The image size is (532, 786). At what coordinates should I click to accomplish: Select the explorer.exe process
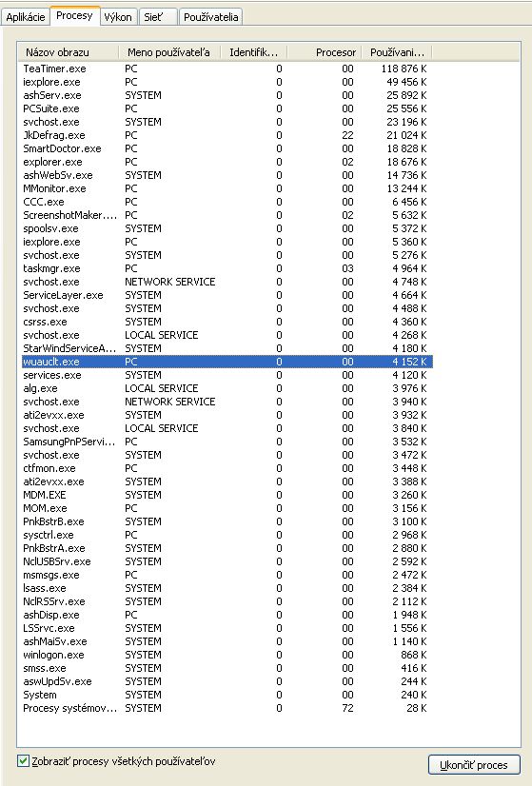[227, 162]
